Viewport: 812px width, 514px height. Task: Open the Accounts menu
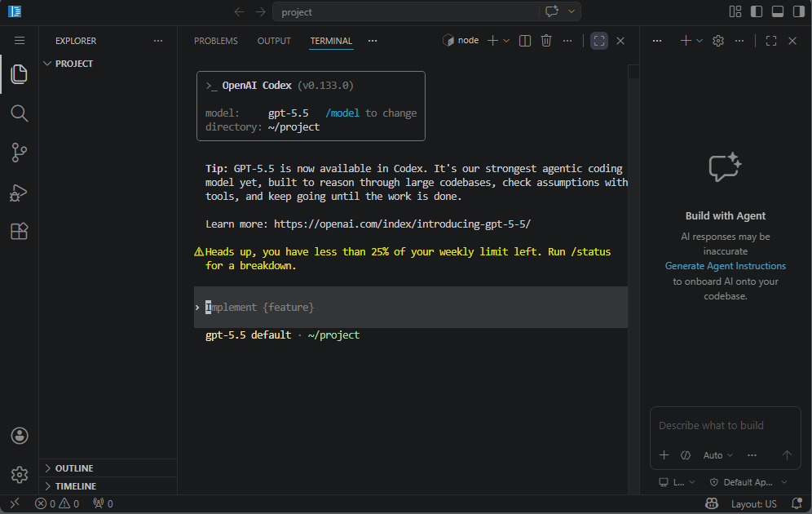pyautogui.click(x=20, y=436)
